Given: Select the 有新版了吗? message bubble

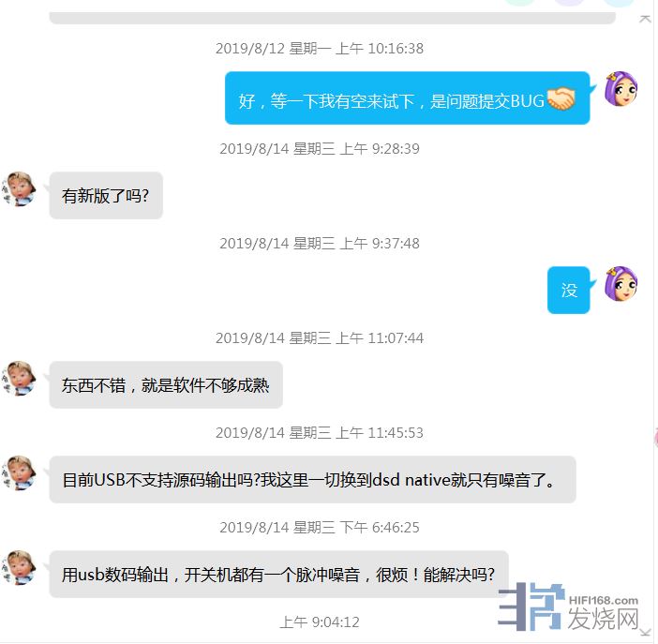Looking at the screenshot, I should click(106, 196).
